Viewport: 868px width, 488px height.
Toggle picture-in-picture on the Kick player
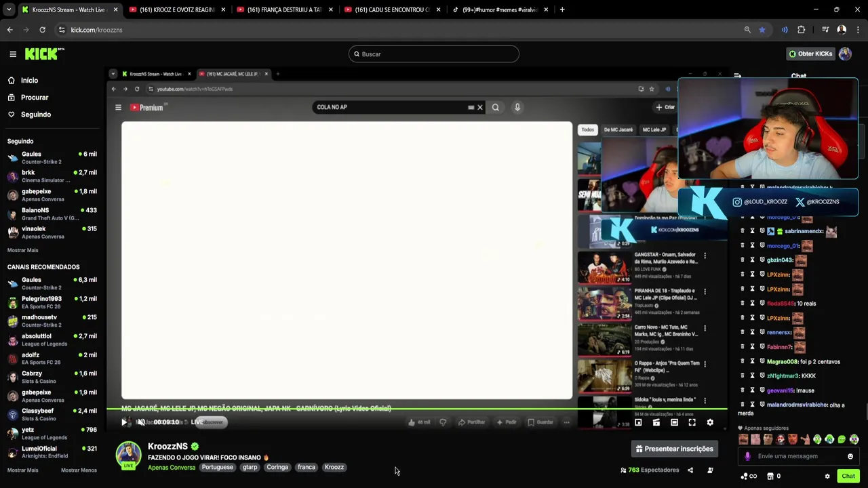638,422
